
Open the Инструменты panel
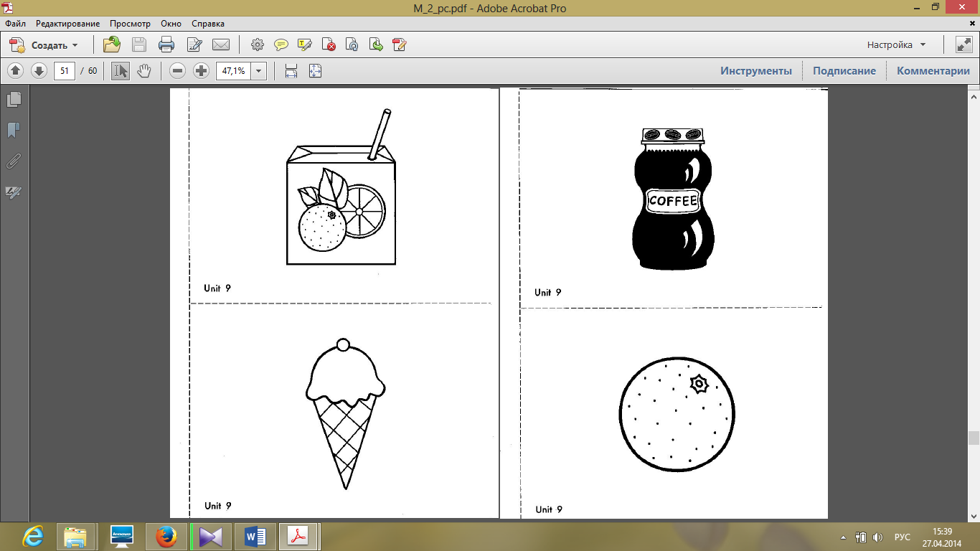(756, 71)
